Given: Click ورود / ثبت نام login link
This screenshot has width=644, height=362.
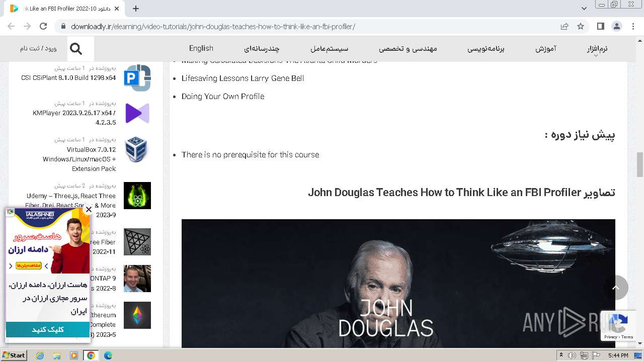Looking at the screenshot, I should 38,48.
